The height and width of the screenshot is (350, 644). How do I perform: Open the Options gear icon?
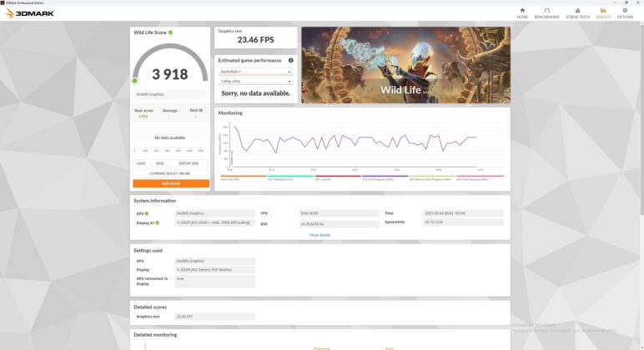click(x=625, y=11)
